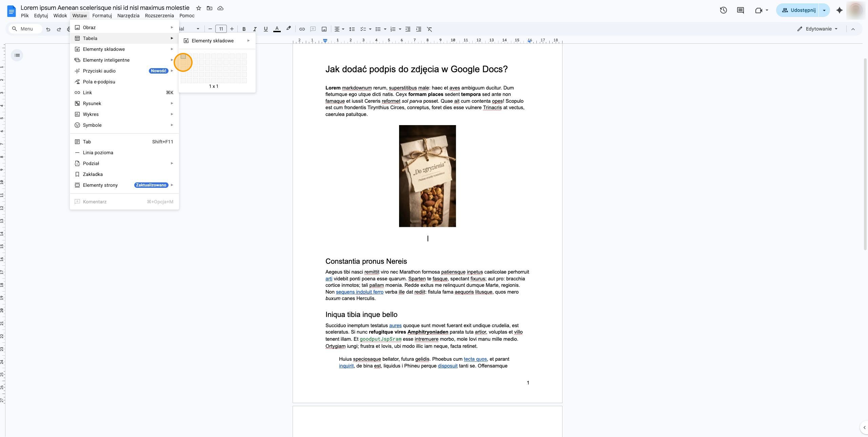Click the move to folder icon

pos(210,8)
